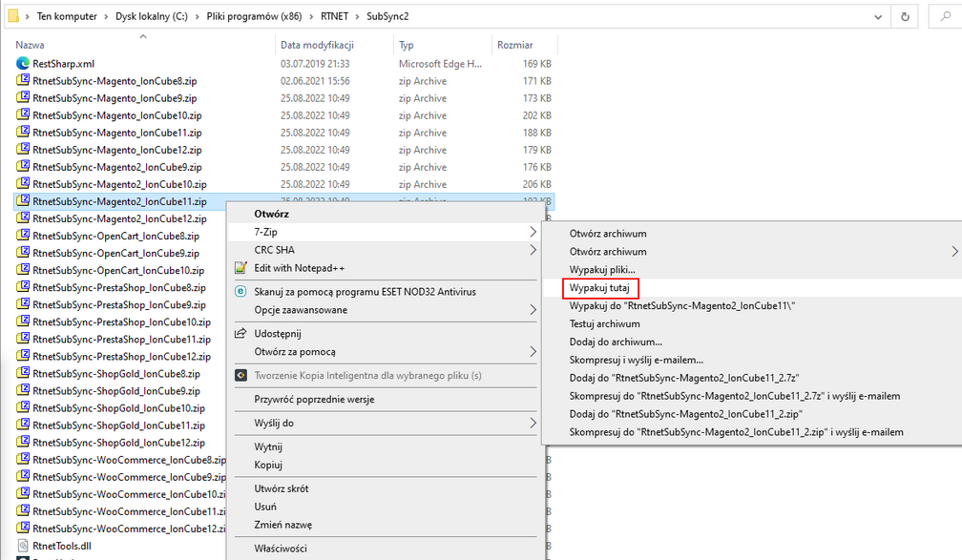Select the file RtnetSubSync-PrestaShop_IonCube10.zip
This screenshot has width=962, height=560.
click(121, 322)
